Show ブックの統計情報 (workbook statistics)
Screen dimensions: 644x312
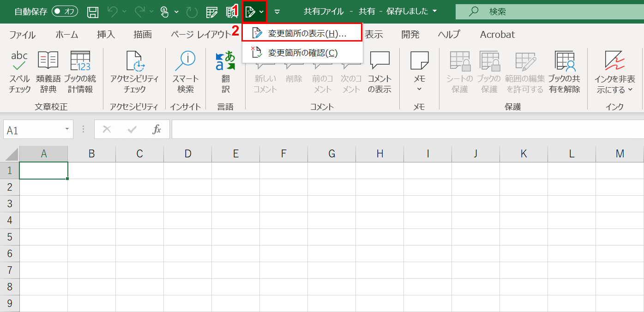pos(79,70)
